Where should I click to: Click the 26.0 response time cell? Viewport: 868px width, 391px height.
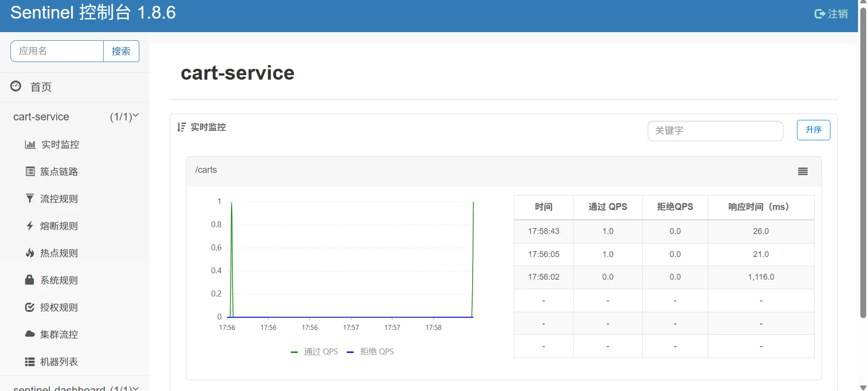click(761, 231)
